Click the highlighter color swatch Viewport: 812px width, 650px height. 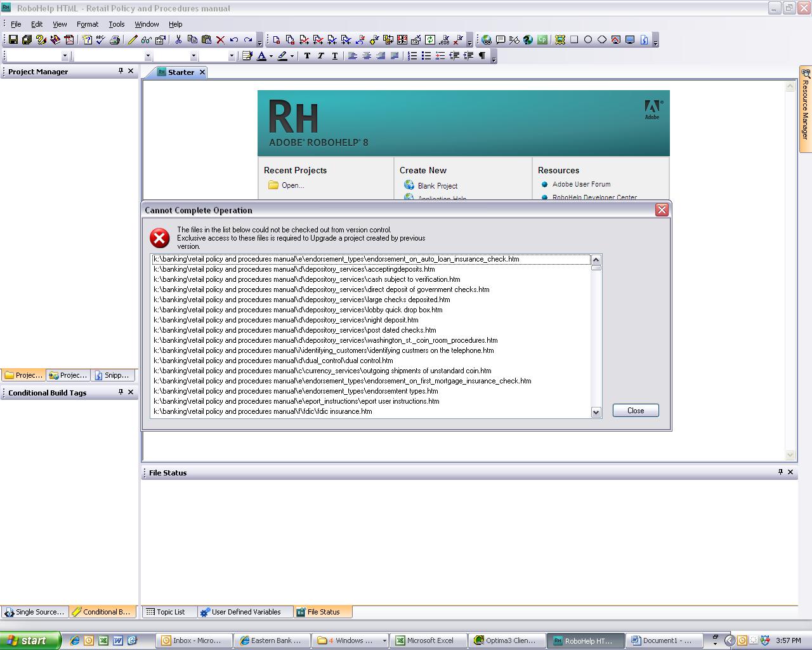(x=282, y=56)
